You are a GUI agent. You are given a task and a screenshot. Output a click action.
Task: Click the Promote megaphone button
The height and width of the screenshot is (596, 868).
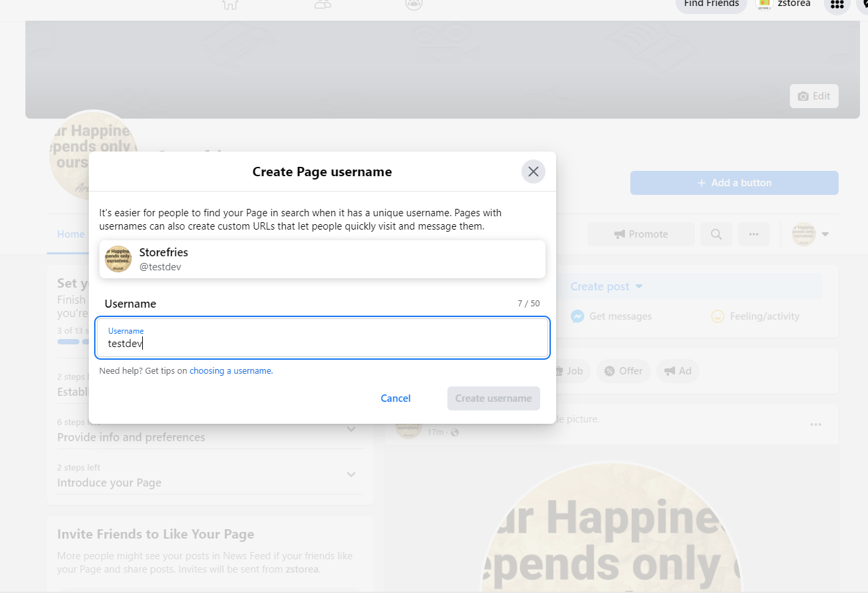(x=640, y=234)
